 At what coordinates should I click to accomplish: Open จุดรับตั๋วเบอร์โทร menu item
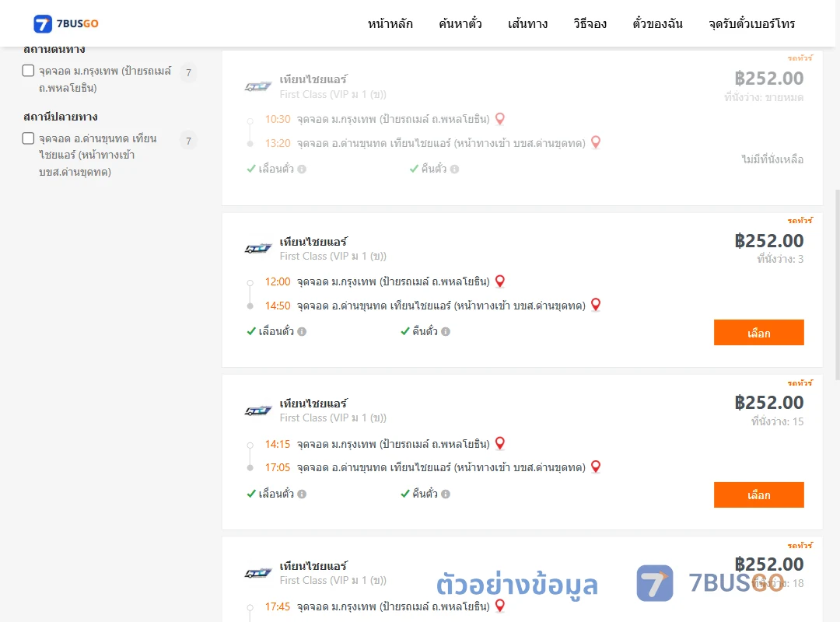pos(751,23)
